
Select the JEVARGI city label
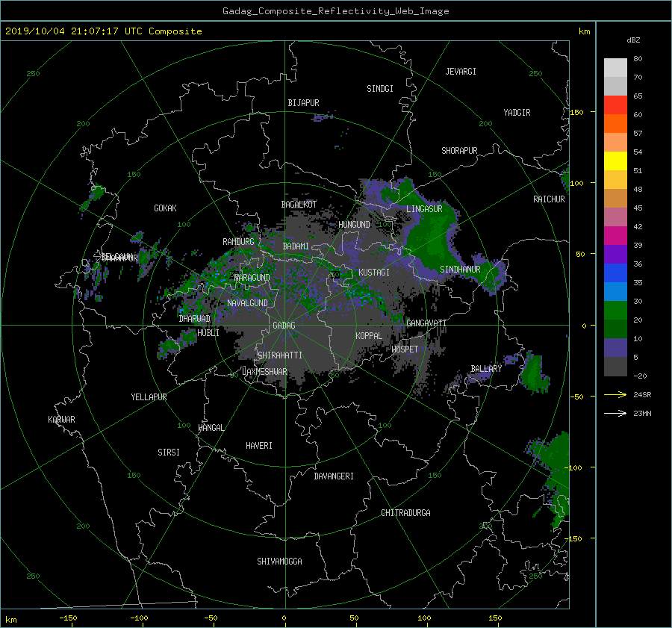[x=461, y=72]
